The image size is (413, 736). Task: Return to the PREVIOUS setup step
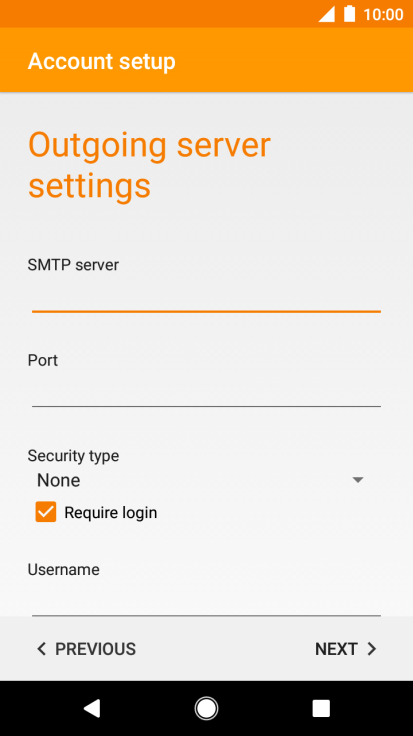(x=86, y=649)
